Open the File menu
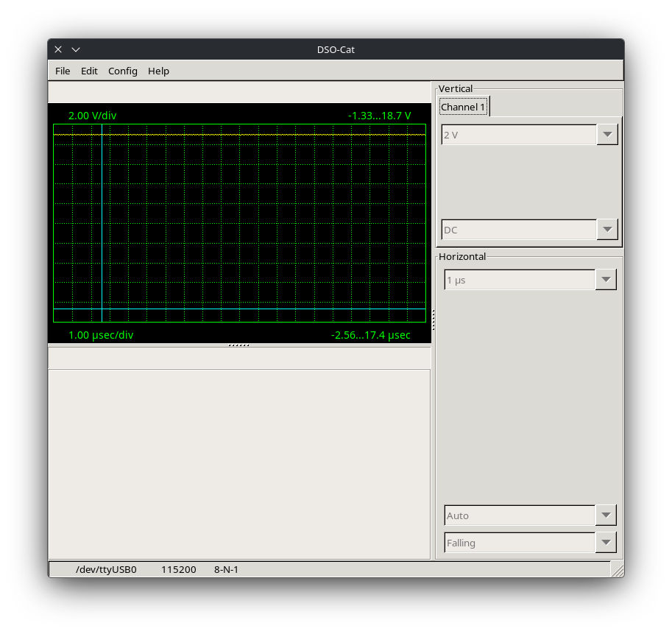Viewport: 672px width, 634px height. 63,71
